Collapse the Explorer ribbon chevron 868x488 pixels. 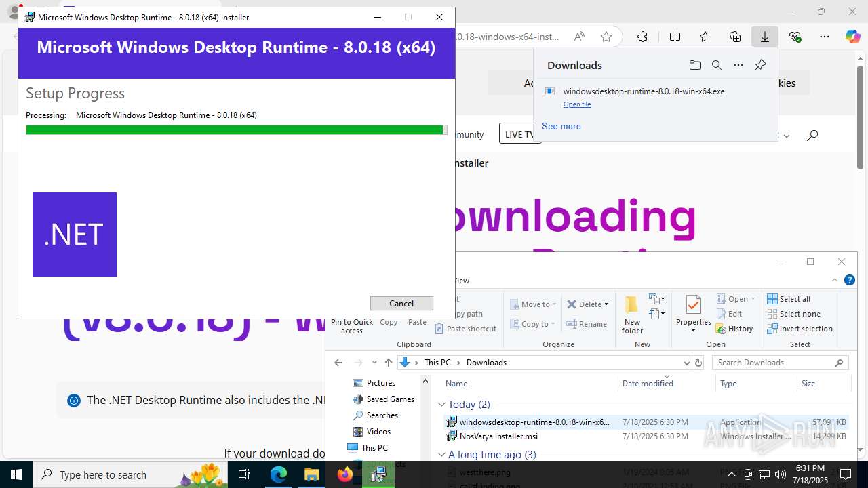click(x=835, y=280)
